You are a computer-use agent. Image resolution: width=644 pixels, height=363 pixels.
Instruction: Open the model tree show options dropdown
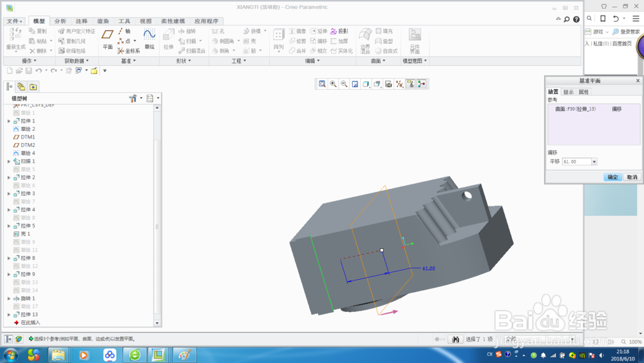pyautogui.click(x=153, y=98)
